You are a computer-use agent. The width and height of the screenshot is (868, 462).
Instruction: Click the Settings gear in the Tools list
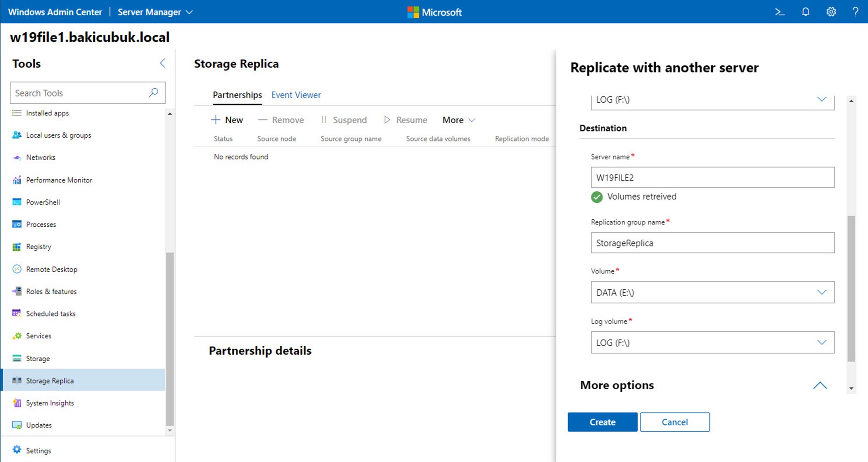coord(17,450)
